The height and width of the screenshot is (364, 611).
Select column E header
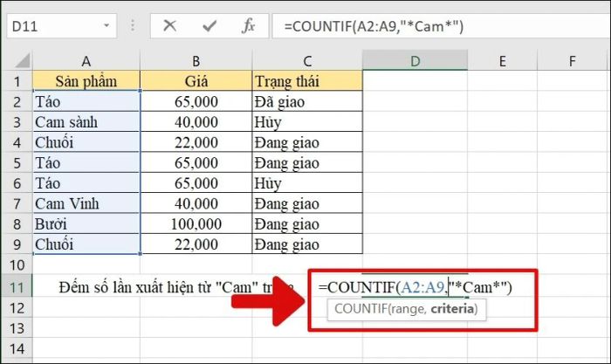pos(502,61)
